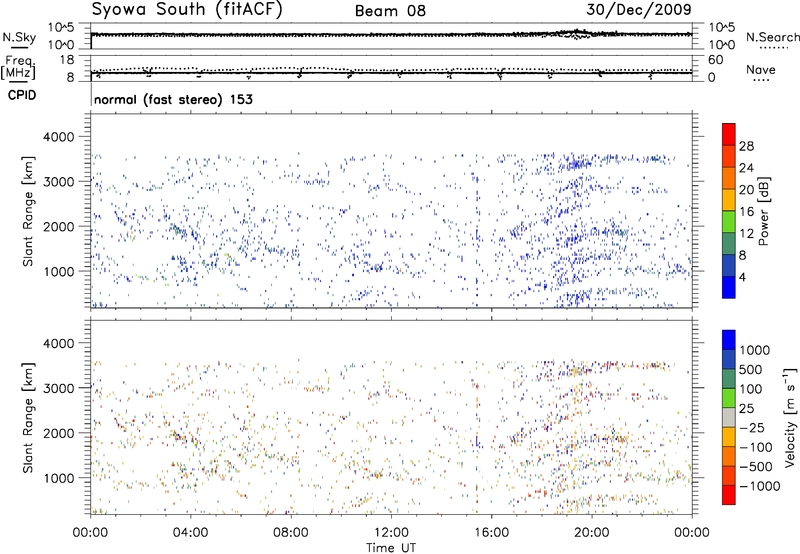Screen dimensions: 800x554
Task: Click the Power colorbar tick label '28'
Action: click(x=746, y=146)
